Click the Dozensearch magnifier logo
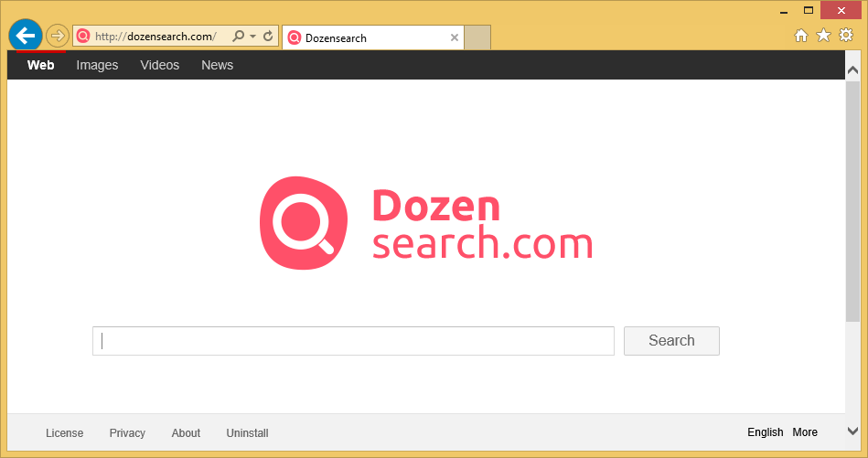The width and height of the screenshot is (868, 458). pyautogui.click(x=304, y=223)
